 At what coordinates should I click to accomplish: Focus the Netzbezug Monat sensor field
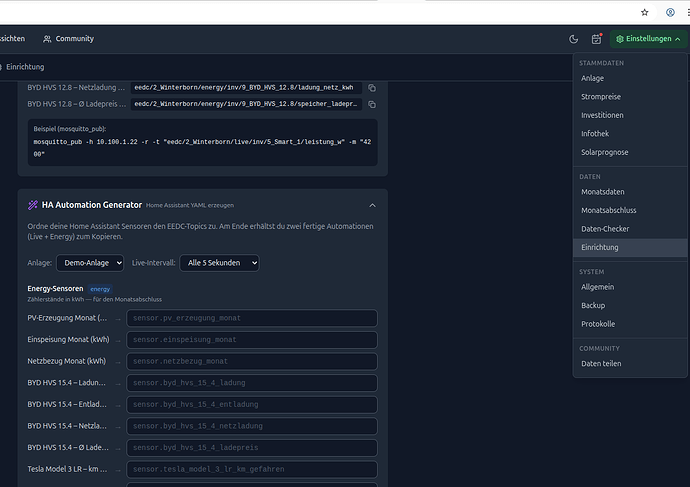point(251,361)
